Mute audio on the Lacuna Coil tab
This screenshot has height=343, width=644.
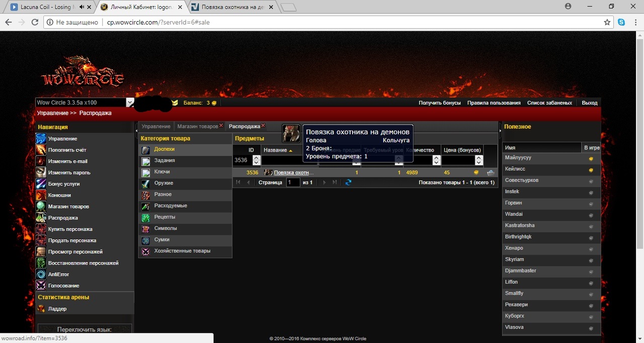pos(82,7)
